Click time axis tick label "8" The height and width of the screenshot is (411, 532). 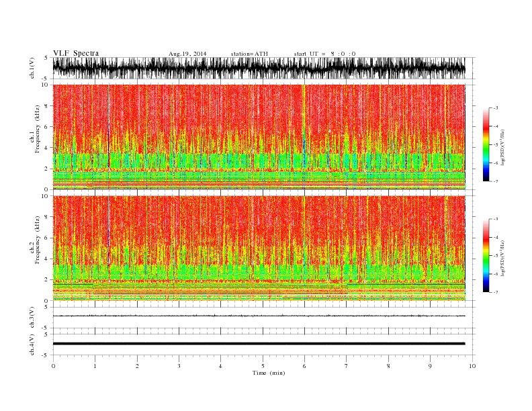(x=388, y=366)
